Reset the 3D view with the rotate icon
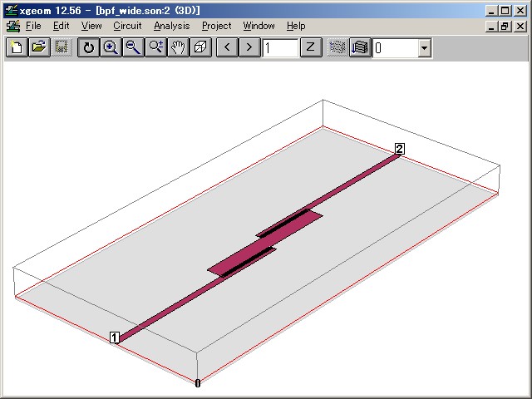This screenshot has width=532, height=399. click(88, 47)
